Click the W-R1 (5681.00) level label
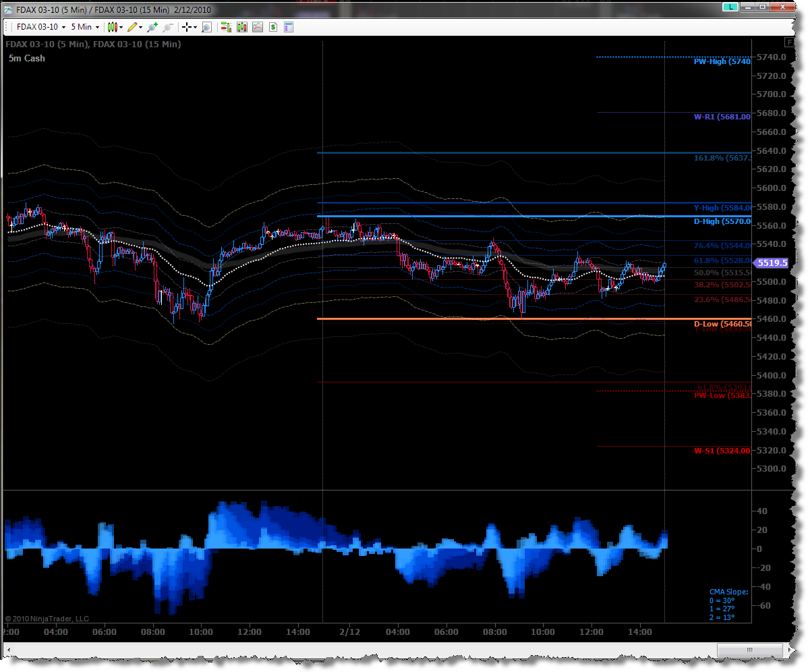Viewport: 808px width, 672px height. (x=722, y=117)
